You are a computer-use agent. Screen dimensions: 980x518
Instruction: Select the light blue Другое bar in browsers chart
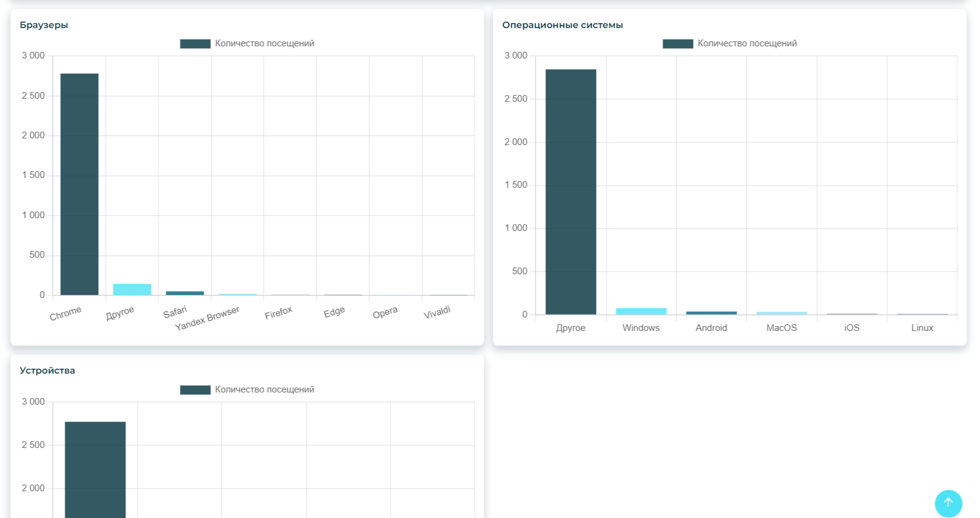132,289
